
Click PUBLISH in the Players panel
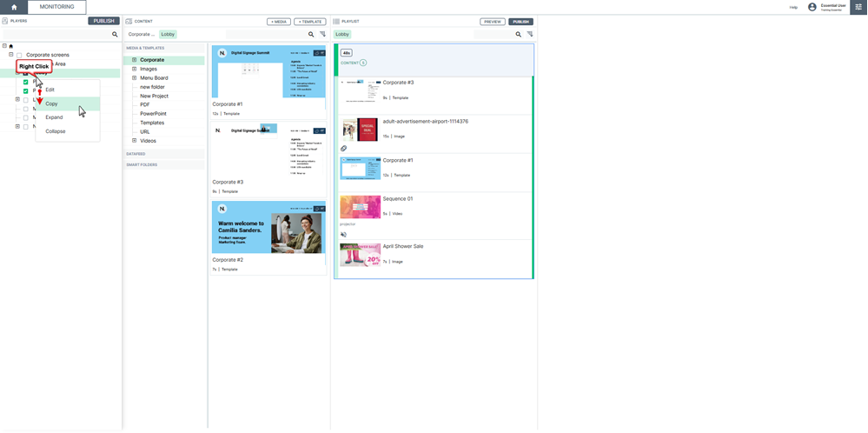103,21
